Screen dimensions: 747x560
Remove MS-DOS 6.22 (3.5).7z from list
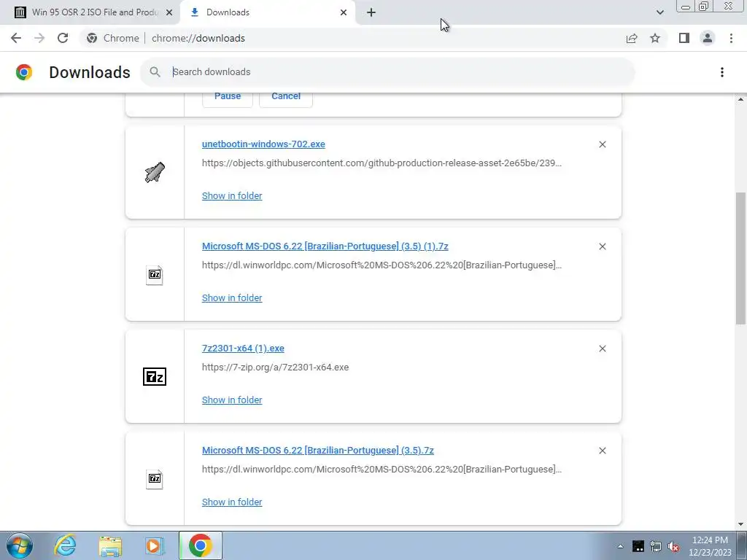point(602,451)
